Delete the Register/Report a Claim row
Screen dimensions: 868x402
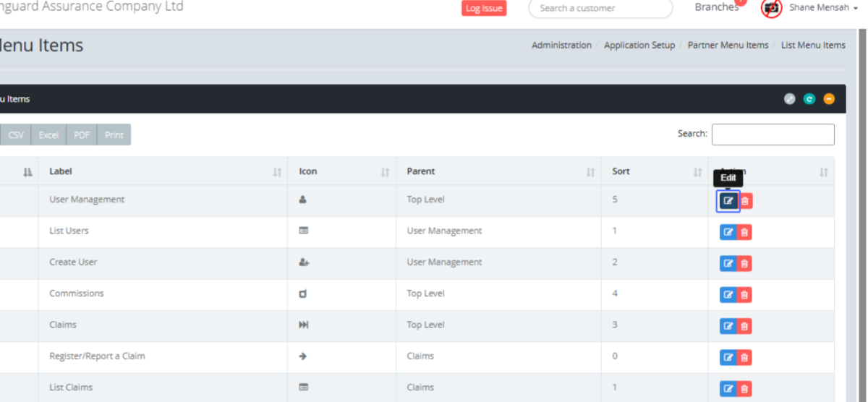pos(744,357)
